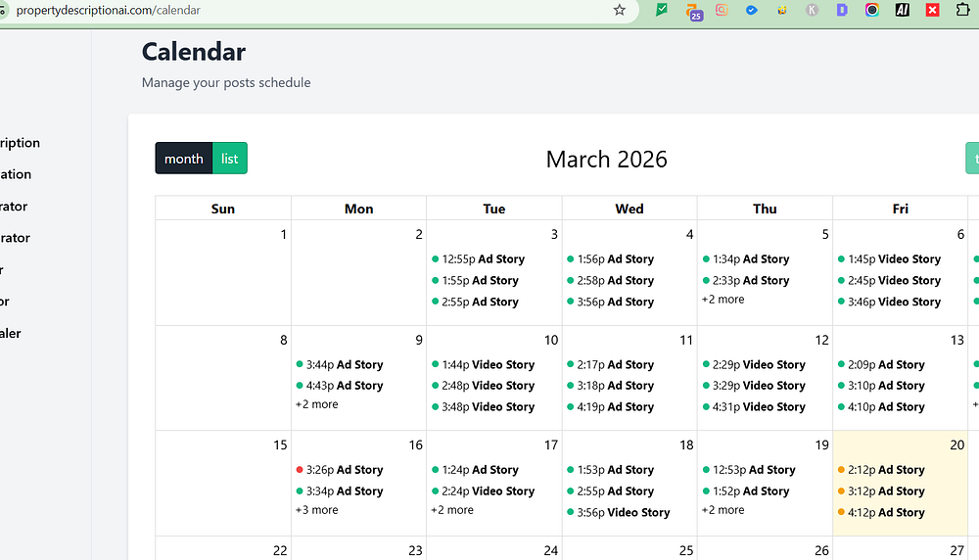Select the 1:34p Ad Story event
Viewport: 979px width, 560px height.
click(x=746, y=258)
